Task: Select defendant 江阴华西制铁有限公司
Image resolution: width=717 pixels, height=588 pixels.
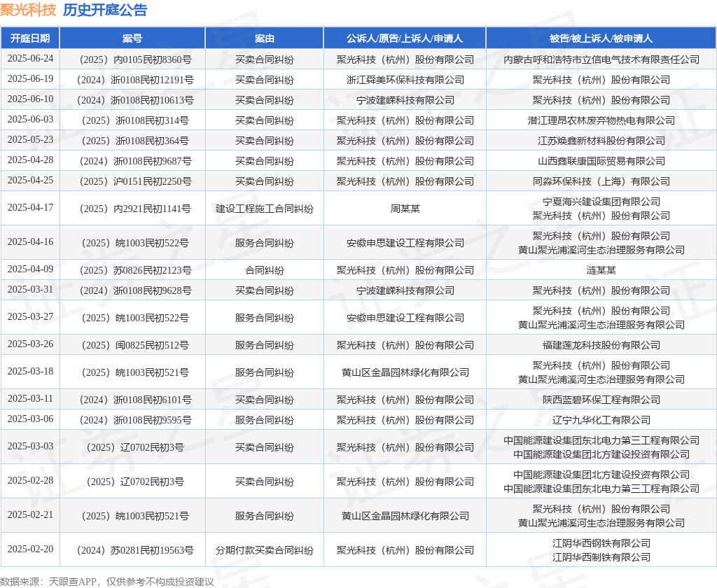Action: coord(601,557)
